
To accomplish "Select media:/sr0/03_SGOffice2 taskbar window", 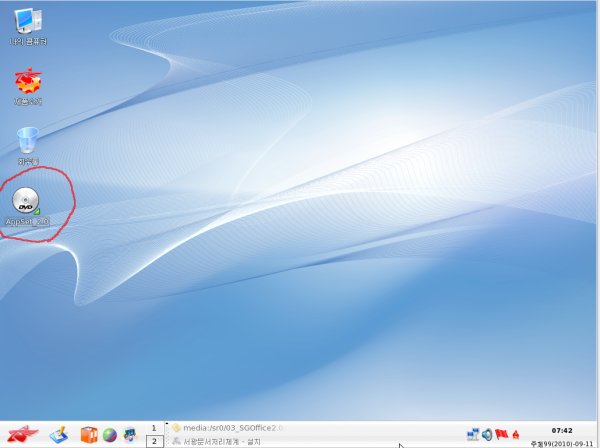I will (x=228, y=428).
